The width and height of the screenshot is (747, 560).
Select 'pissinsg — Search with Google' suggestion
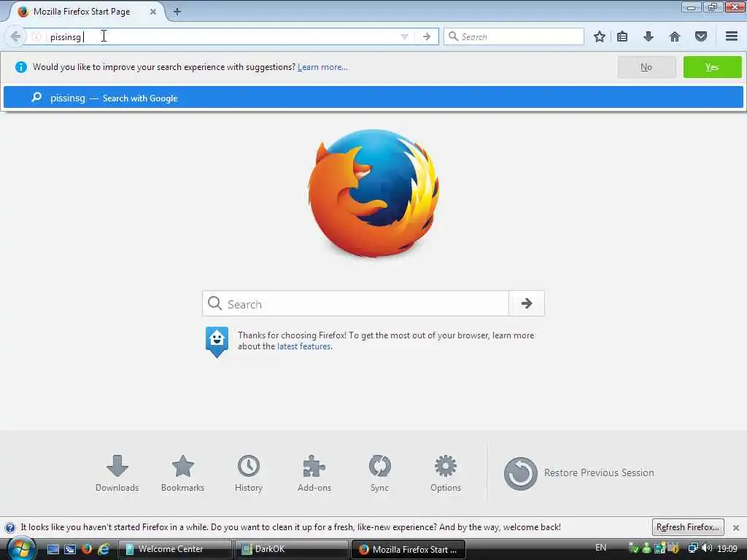373,98
